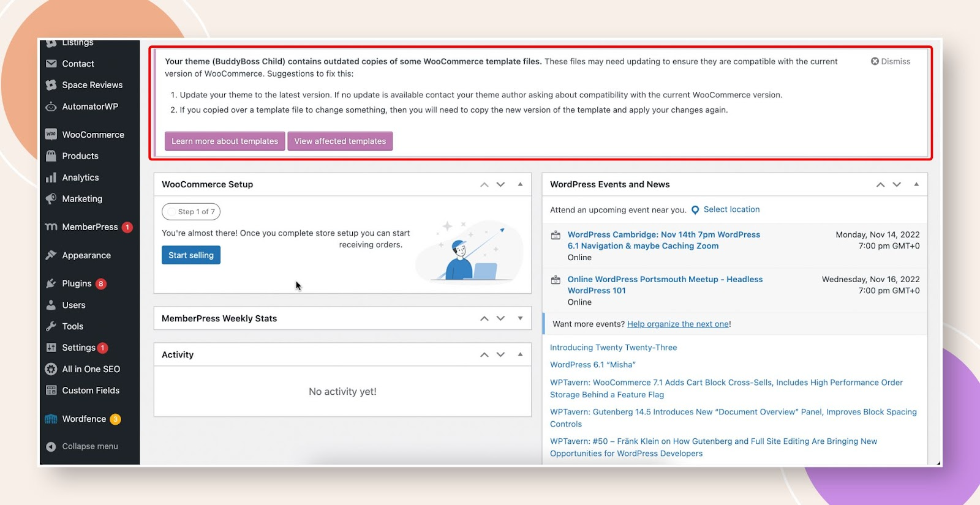Click View affected templates button
980x505 pixels.
(340, 141)
